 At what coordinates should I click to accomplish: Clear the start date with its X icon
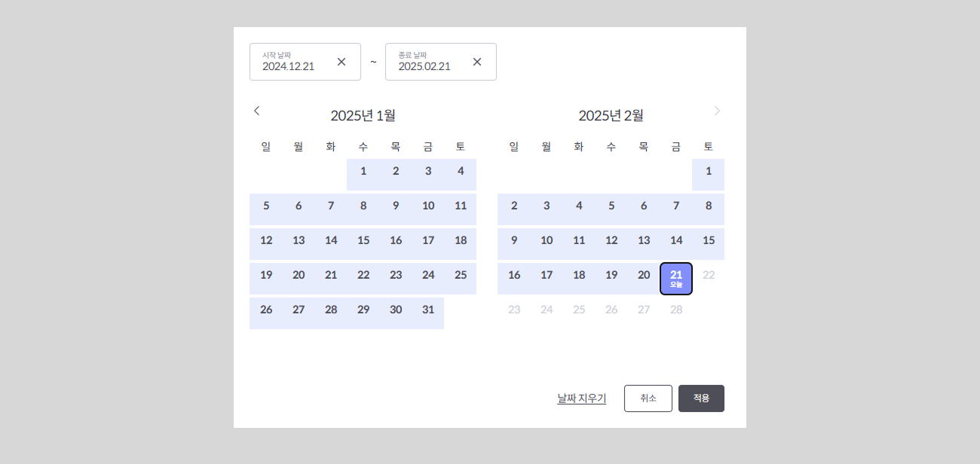[341, 62]
